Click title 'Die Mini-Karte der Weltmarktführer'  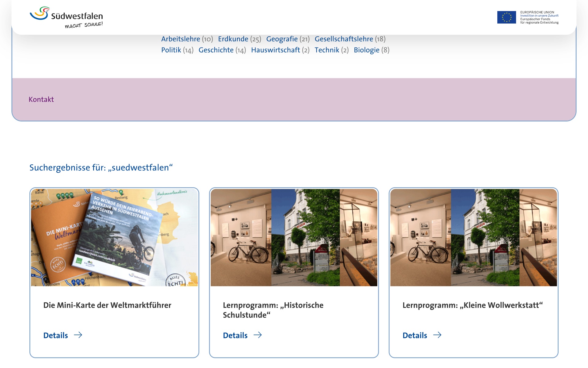(107, 305)
